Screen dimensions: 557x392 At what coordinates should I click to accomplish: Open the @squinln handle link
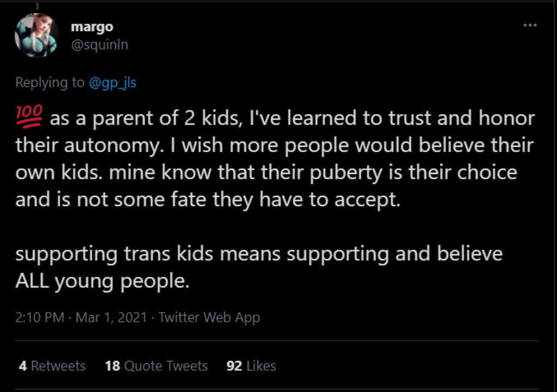click(x=100, y=45)
